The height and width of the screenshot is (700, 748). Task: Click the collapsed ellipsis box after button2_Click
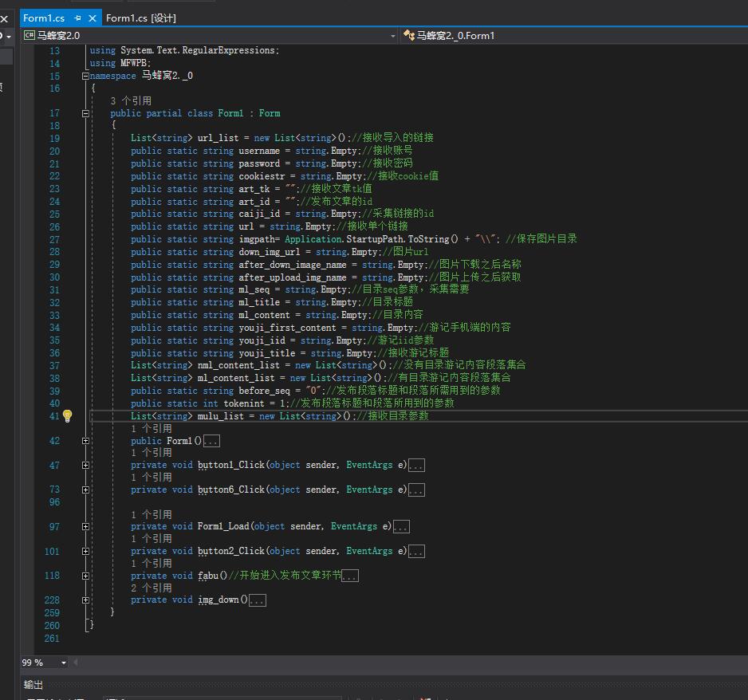(x=416, y=552)
